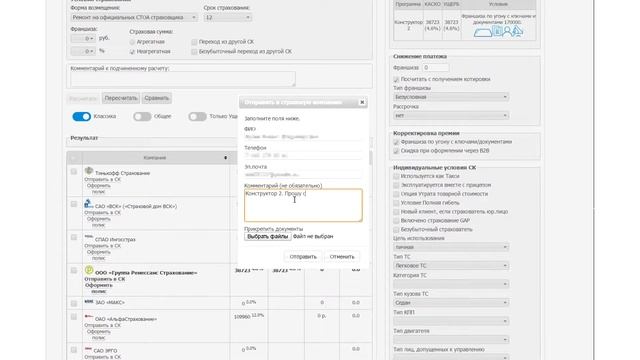Click the ЗАО МАКС logo icon
The image size is (640, 360).
coord(89,302)
